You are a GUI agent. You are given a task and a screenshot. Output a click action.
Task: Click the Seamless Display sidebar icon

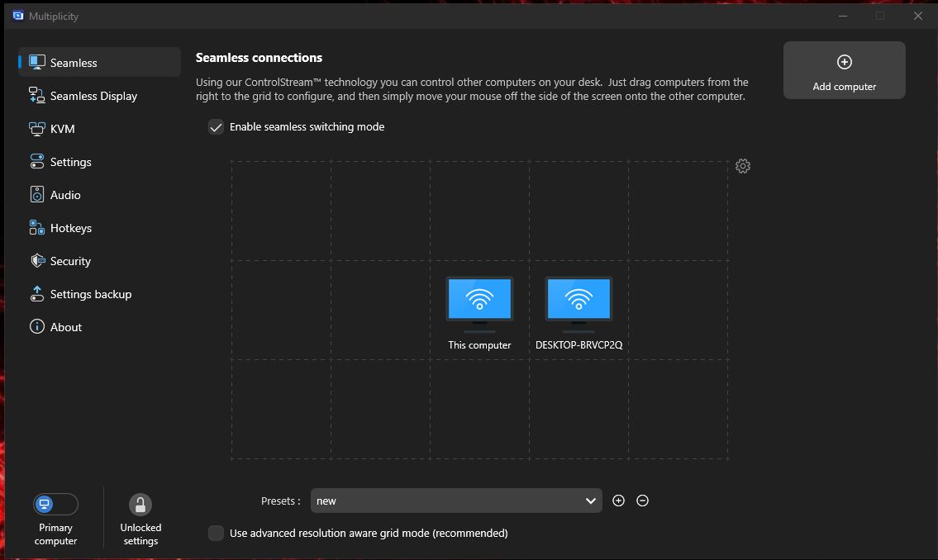(x=37, y=95)
